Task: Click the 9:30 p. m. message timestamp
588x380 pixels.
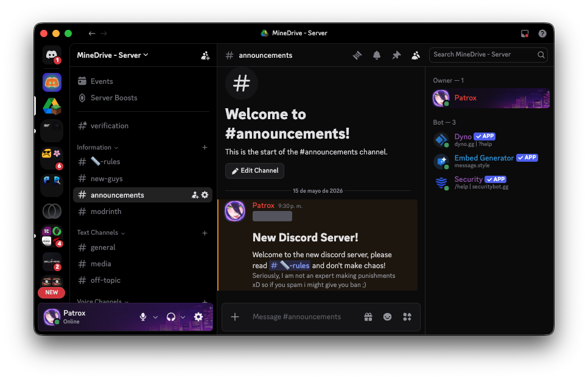Action: coord(290,206)
